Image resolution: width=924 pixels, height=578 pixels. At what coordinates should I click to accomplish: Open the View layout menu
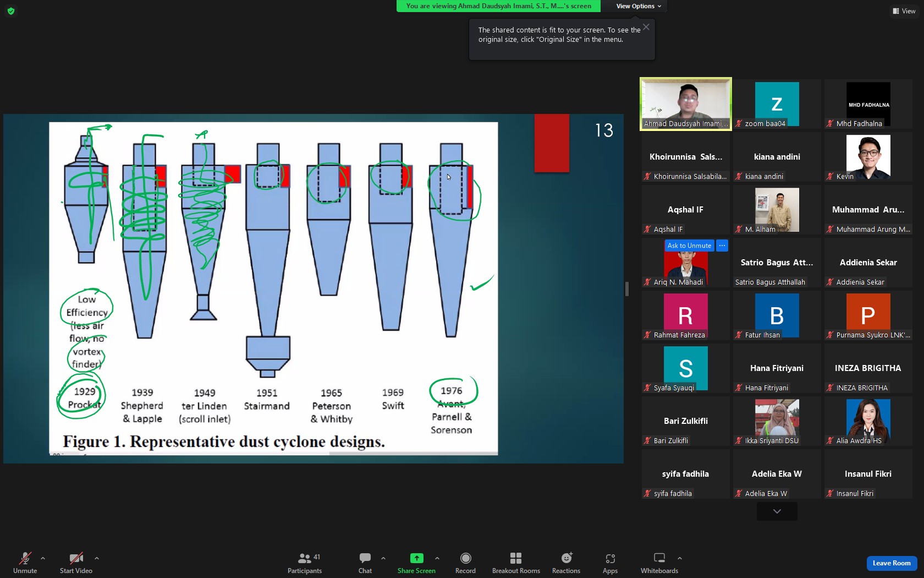point(905,11)
